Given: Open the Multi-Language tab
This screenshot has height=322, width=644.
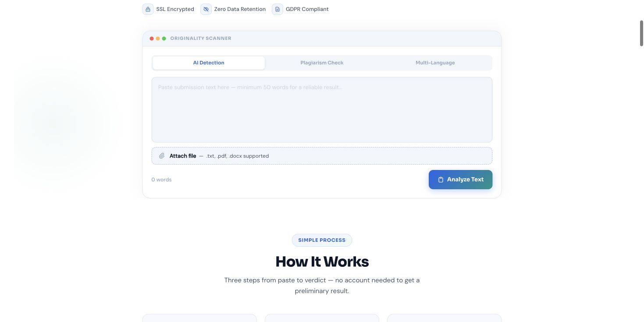Looking at the screenshot, I should [x=435, y=63].
